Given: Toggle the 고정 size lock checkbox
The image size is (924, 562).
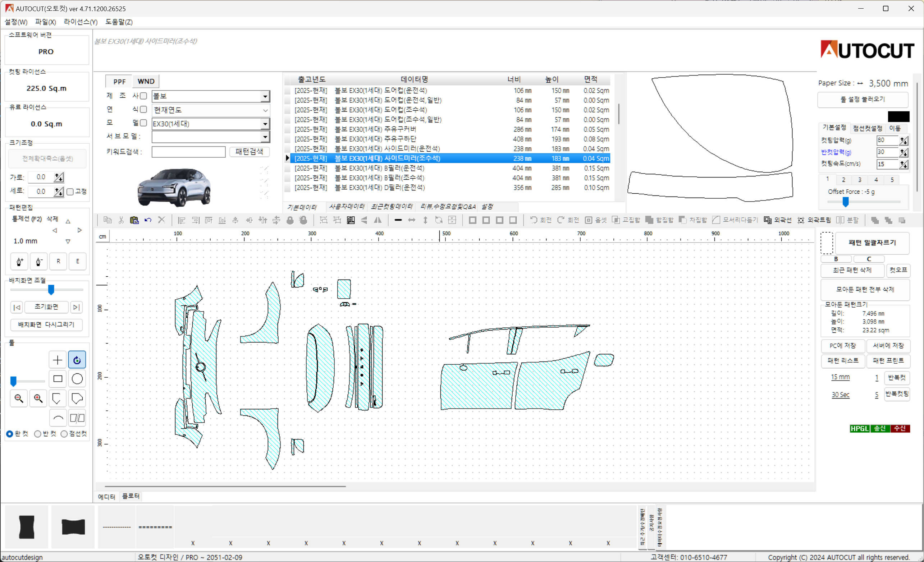Looking at the screenshot, I should [70, 192].
